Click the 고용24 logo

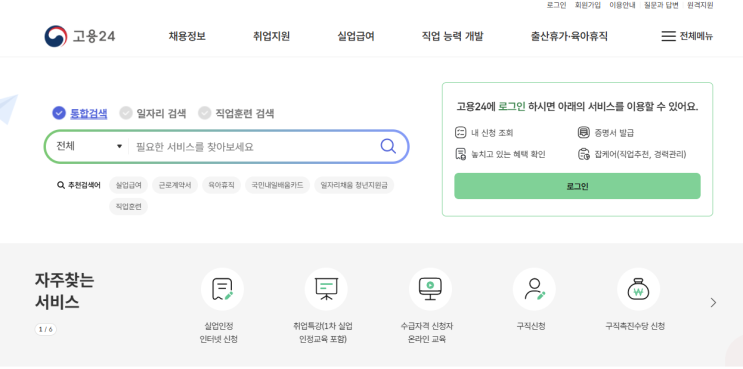80,36
